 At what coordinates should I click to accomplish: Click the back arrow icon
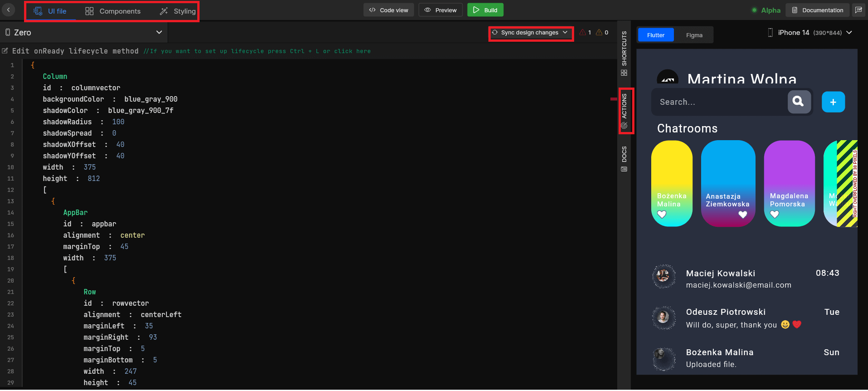pos(8,10)
